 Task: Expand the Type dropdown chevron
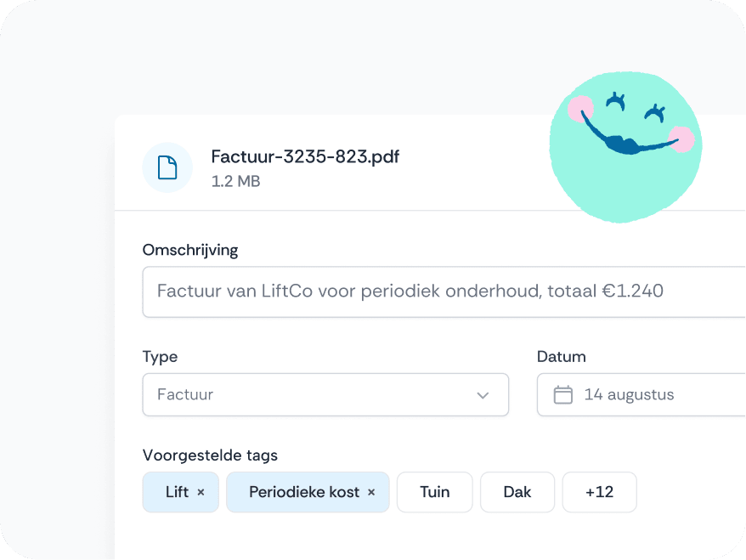[483, 395]
